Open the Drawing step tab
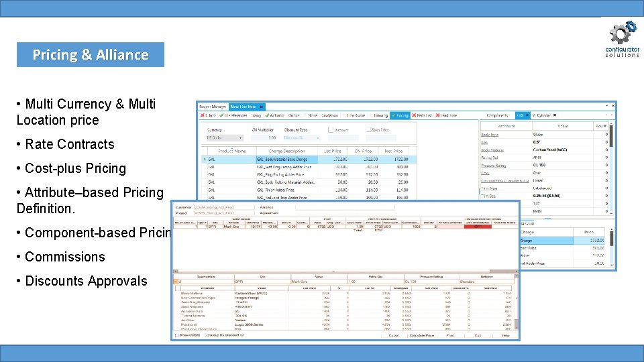This screenshot has width=644, height=362. tap(378, 116)
